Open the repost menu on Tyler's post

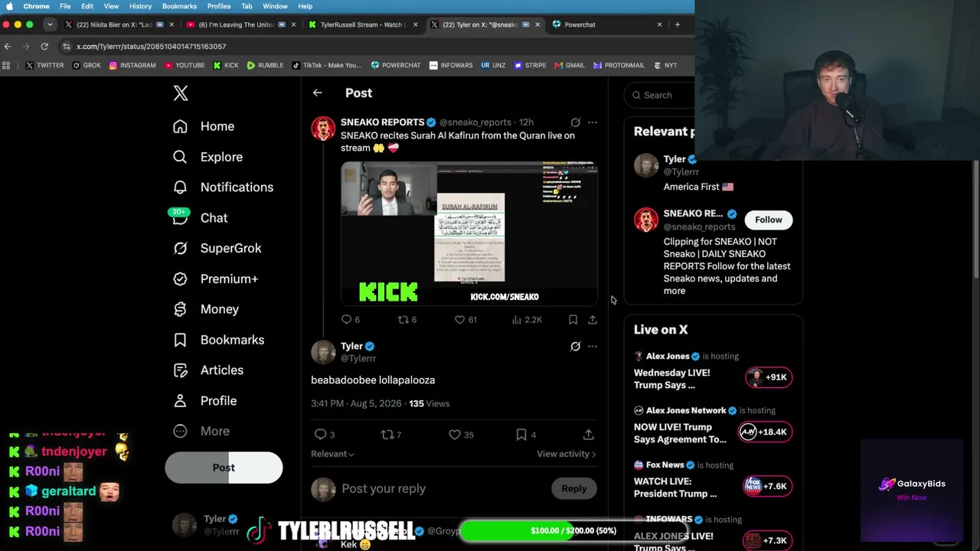point(391,435)
